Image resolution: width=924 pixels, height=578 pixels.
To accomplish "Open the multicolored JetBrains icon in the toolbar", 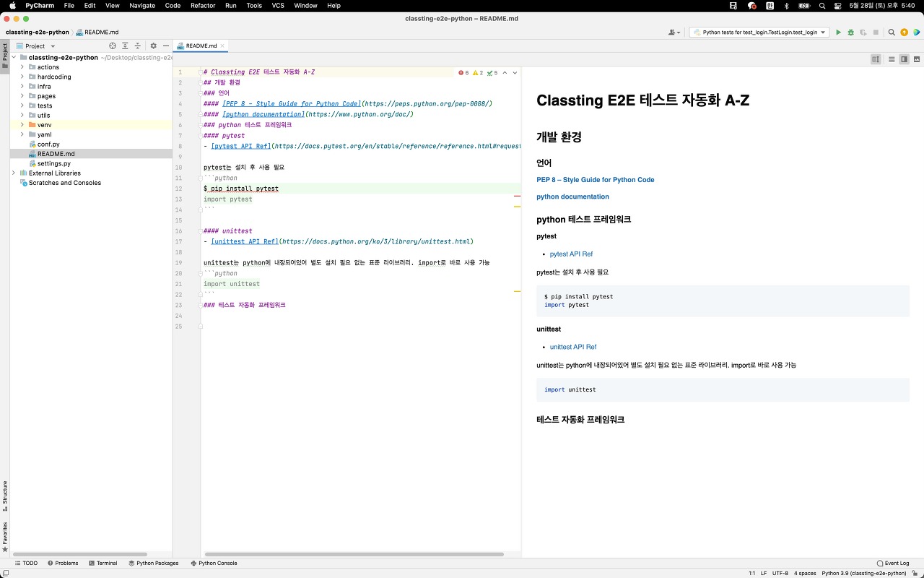I will pos(916,33).
